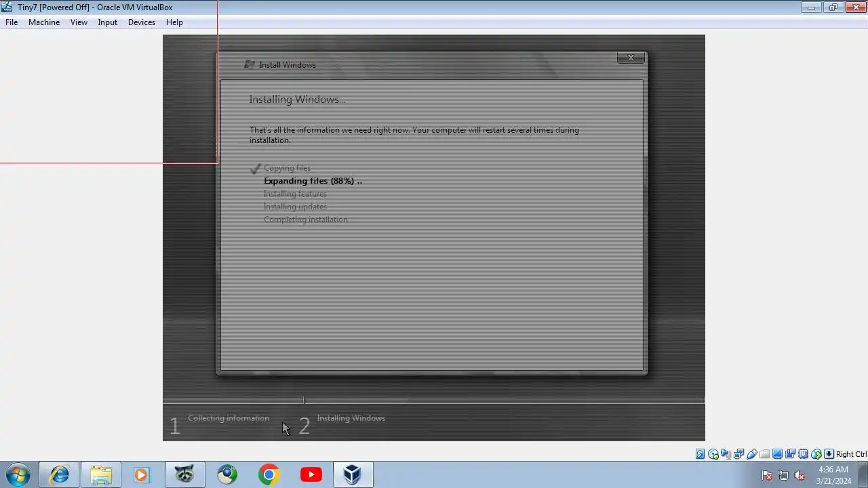Restore down the VirtualBox window
The height and width of the screenshot is (488, 868).
(833, 7)
